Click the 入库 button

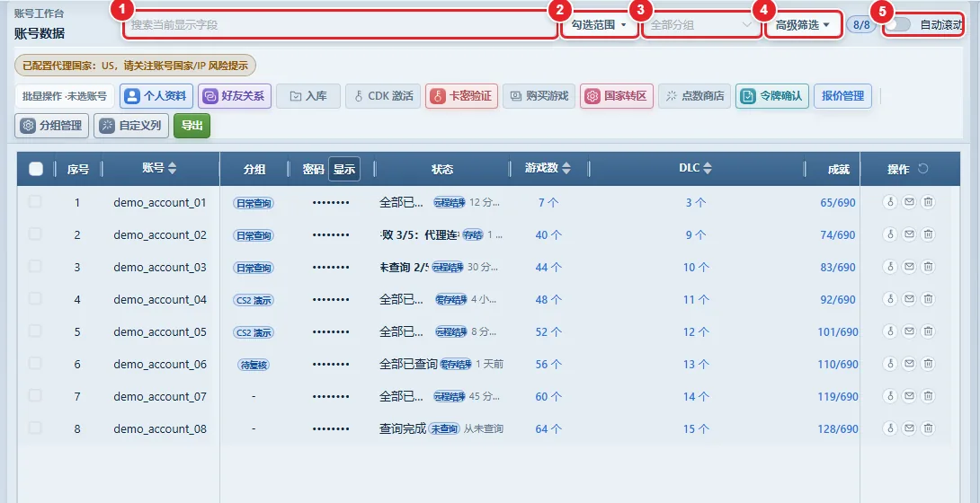(x=308, y=96)
